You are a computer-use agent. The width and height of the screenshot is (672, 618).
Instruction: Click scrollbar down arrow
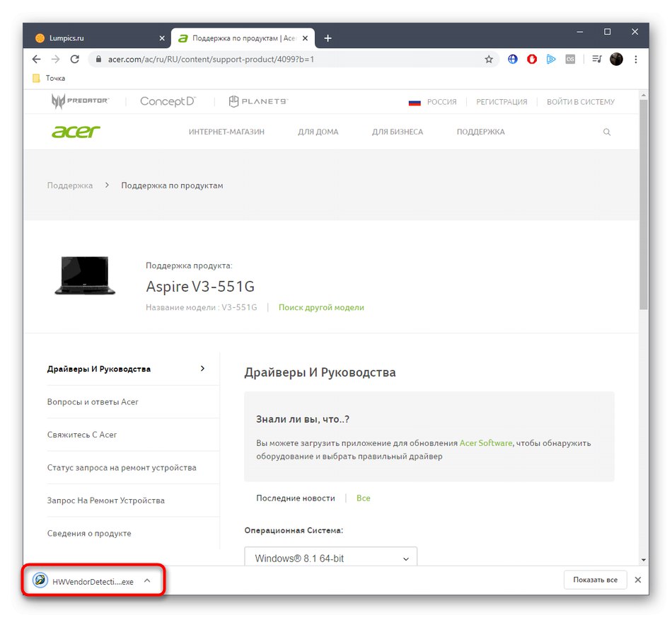tap(643, 560)
